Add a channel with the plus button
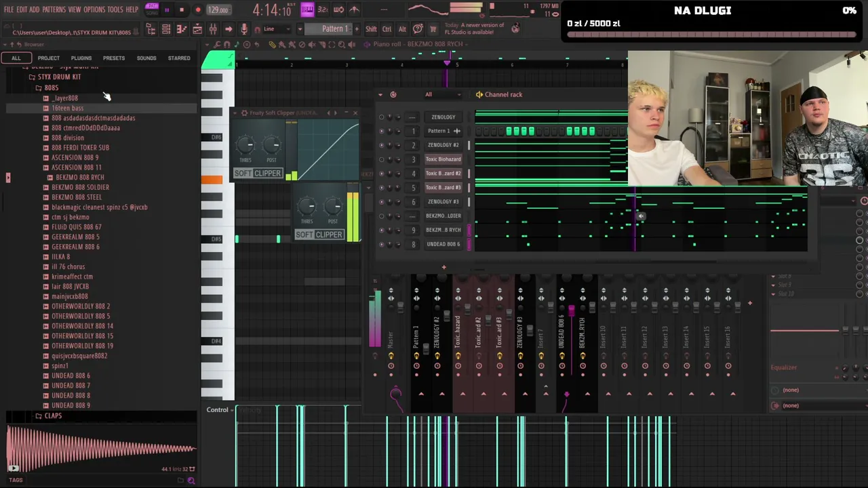Screen dimensions: 868x488 coord(443,267)
